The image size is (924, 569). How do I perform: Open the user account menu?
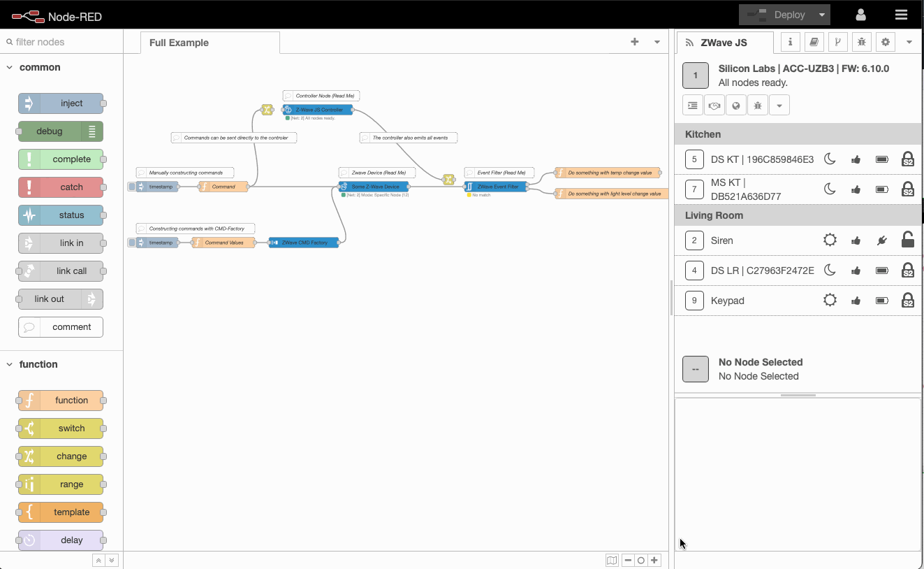pyautogui.click(x=860, y=15)
